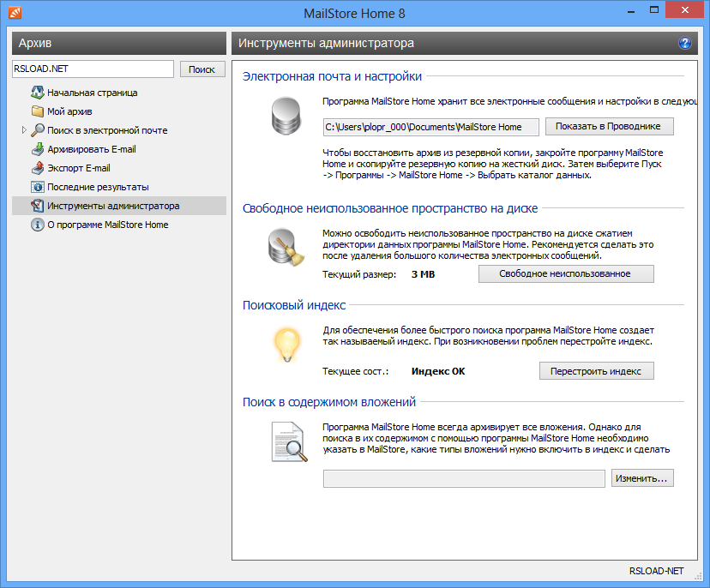This screenshot has height=588, width=710.
Task: Click the Экспорт E-mail icon
Action: [x=37, y=168]
